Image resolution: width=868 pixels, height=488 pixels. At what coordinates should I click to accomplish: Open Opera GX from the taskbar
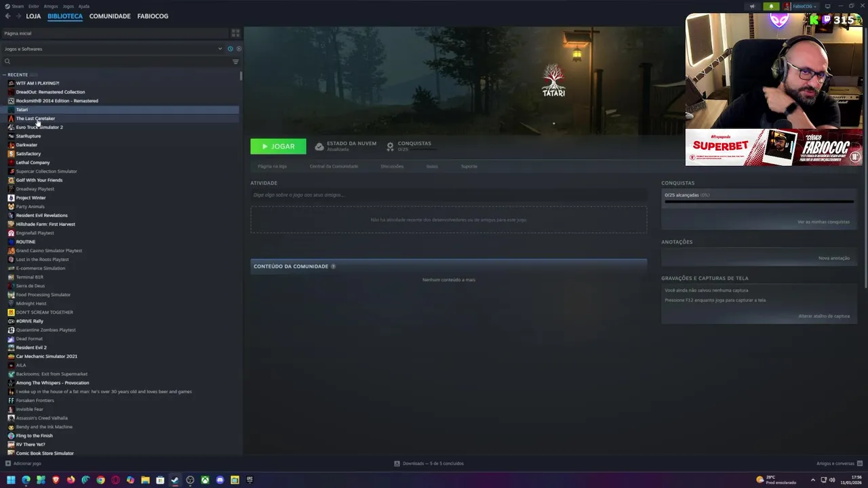[115, 480]
